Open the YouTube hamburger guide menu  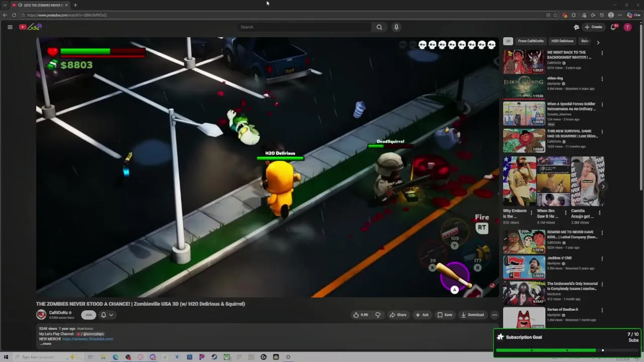[x=10, y=27]
